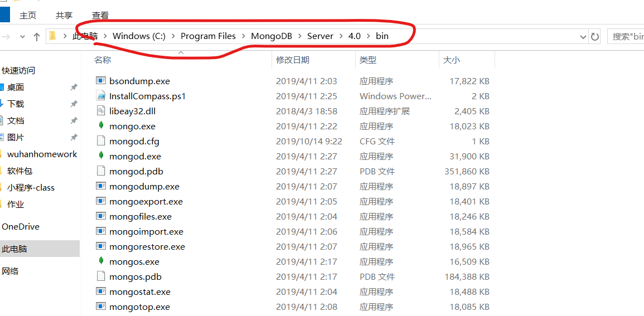Go up one folder level with the arrow
Viewport: 644px width, 316px height.
pos(37,37)
